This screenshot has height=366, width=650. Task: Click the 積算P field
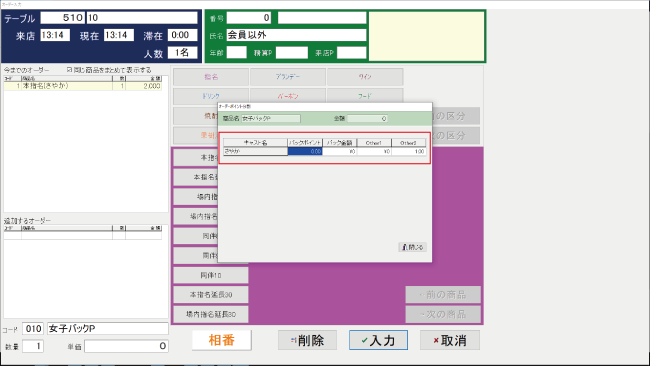coord(292,53)
